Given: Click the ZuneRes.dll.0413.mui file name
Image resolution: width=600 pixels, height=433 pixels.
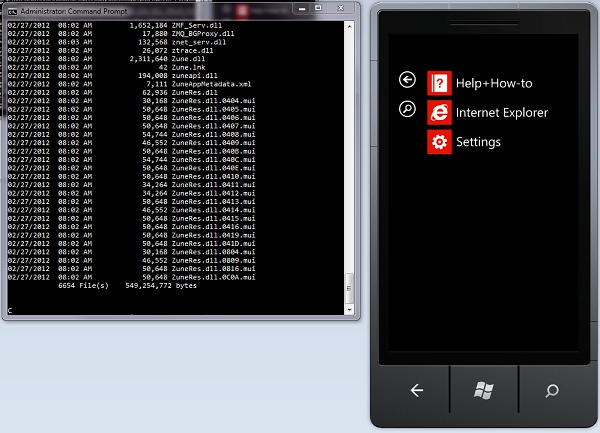Looking at the screenshot, I should [214, 202].
